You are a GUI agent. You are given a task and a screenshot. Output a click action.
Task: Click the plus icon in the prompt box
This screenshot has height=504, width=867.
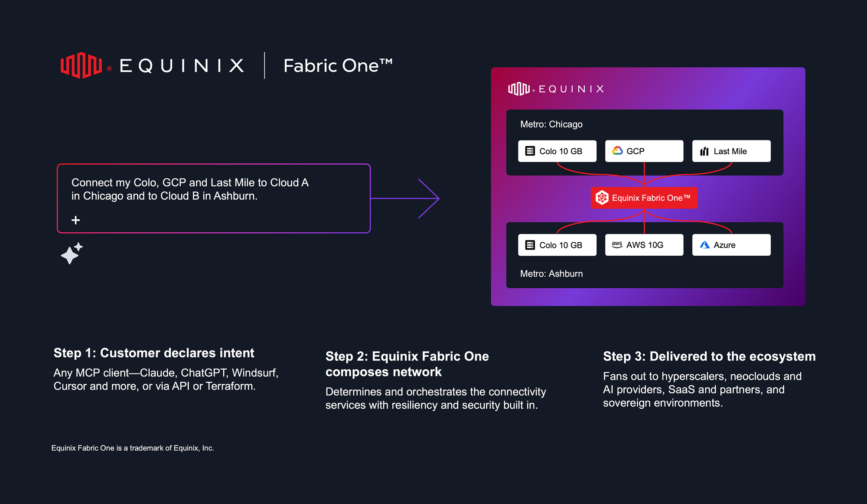coord(76,220)
